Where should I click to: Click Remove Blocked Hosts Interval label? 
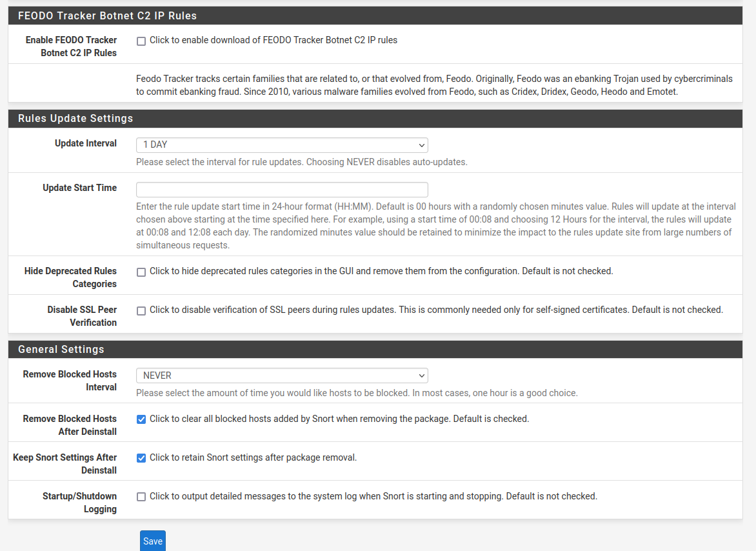click(70, 381)
